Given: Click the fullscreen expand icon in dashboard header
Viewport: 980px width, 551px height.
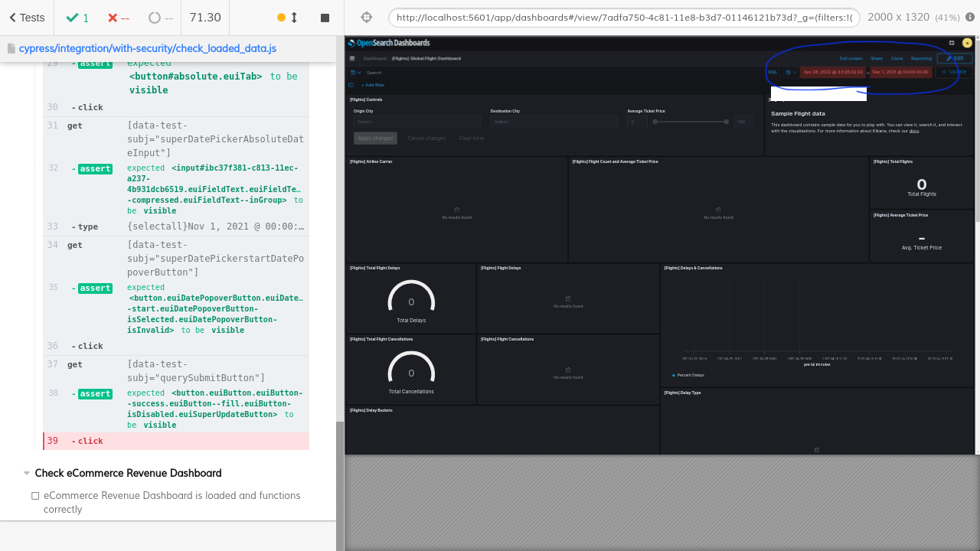Looking at the screenshot, I should pyautogui.click(x=951, y=43).
